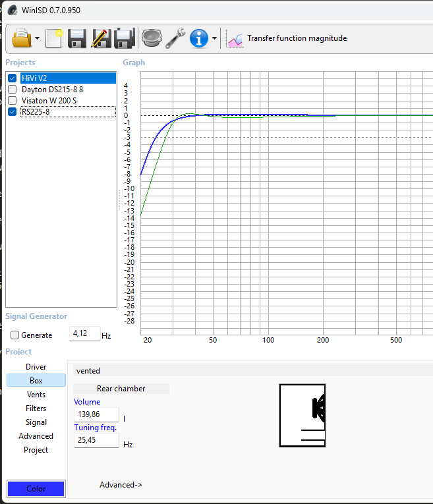Screen dimensions: 433x504
Task: Click the save-as floppy with pencil icon
Action: coord(101,38)
